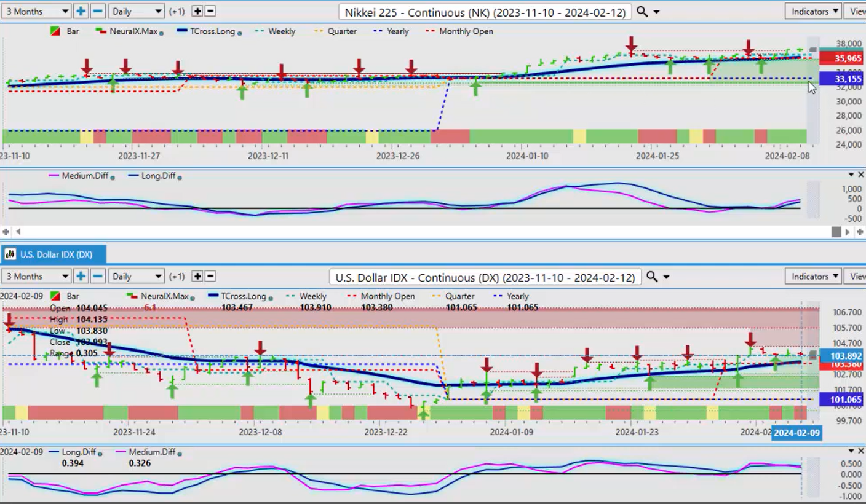Click the minus zoom icon in the Nikkei toolbar

tap(97, 11)
